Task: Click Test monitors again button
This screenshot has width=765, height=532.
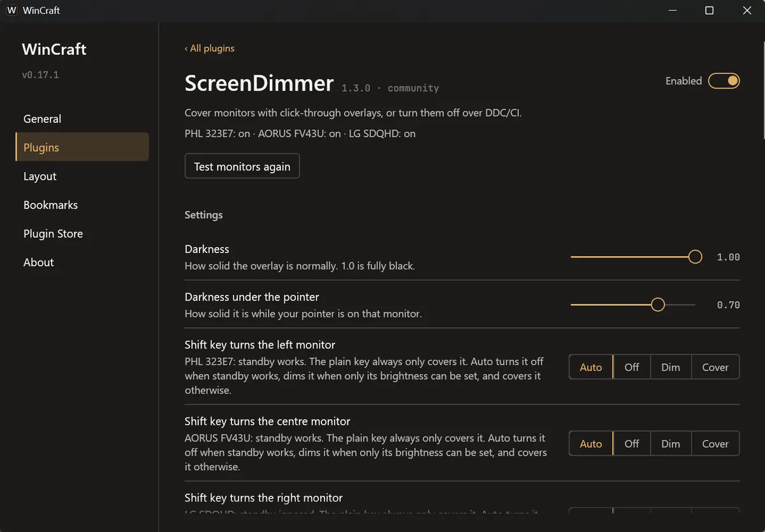Action: 242,166
